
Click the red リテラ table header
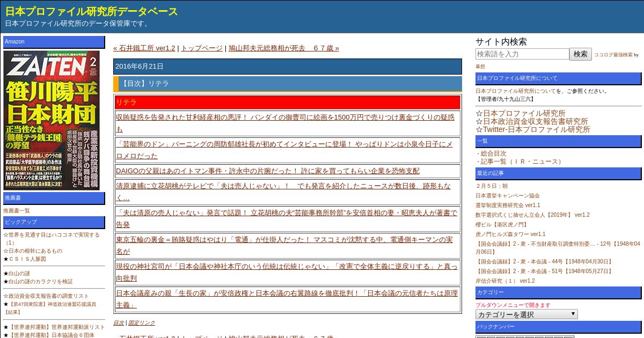[x=288, y=102]
